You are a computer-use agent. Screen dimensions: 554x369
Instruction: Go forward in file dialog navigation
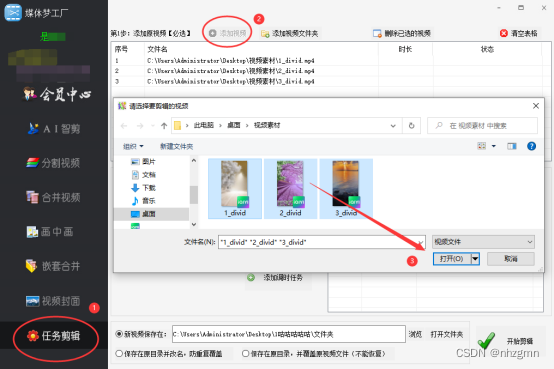pyautogui.click(x=140, y=125)
